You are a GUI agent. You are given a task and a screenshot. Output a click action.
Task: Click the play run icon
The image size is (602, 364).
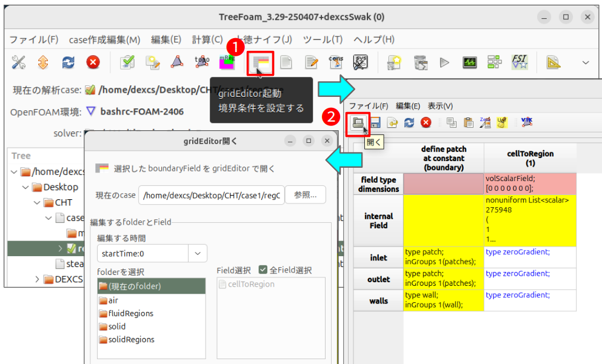pos(444,62)
